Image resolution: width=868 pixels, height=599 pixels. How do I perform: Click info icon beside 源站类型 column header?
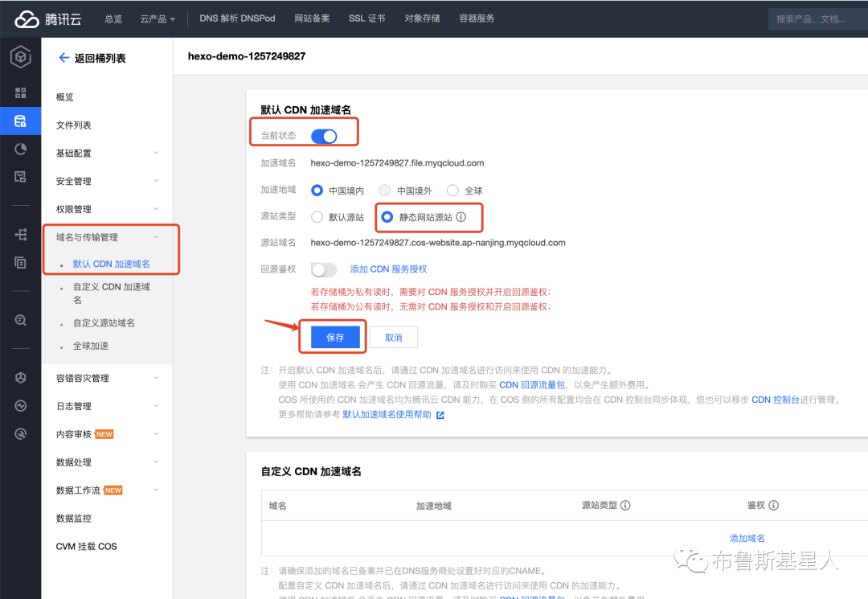(x=625, y=506)
